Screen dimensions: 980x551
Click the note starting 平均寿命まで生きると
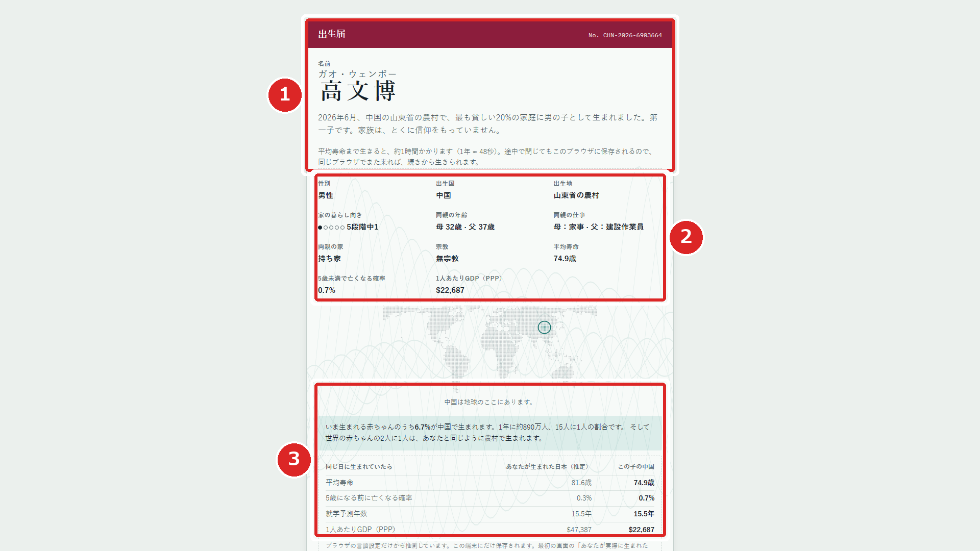pyautogui.click(x=486, y=157)
